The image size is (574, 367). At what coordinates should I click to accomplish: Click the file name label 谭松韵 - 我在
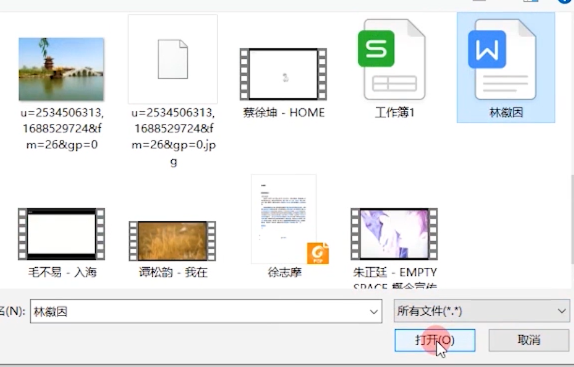tap(173, 273)
